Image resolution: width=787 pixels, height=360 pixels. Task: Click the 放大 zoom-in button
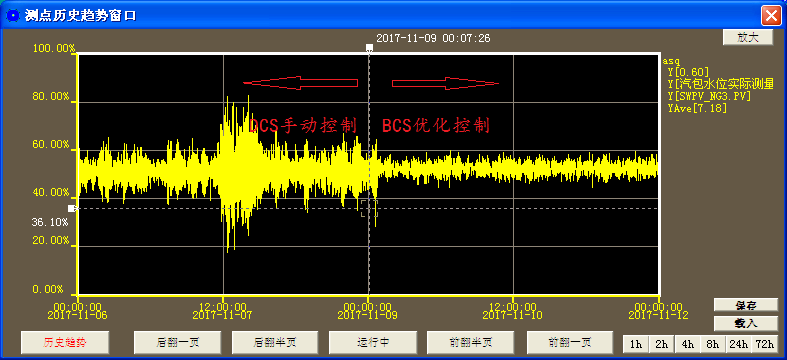(x=748, y=38)
